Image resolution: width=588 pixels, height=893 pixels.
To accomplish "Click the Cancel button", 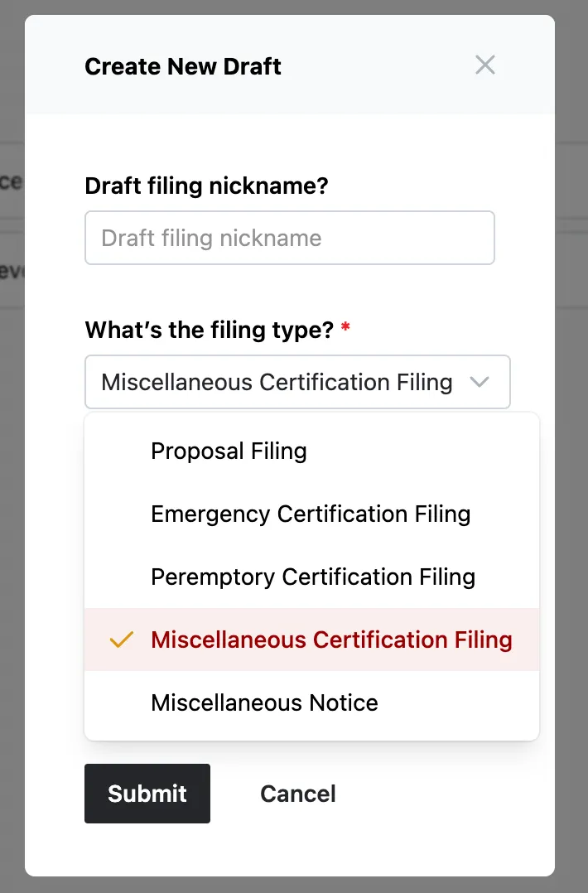I will 298,794.
